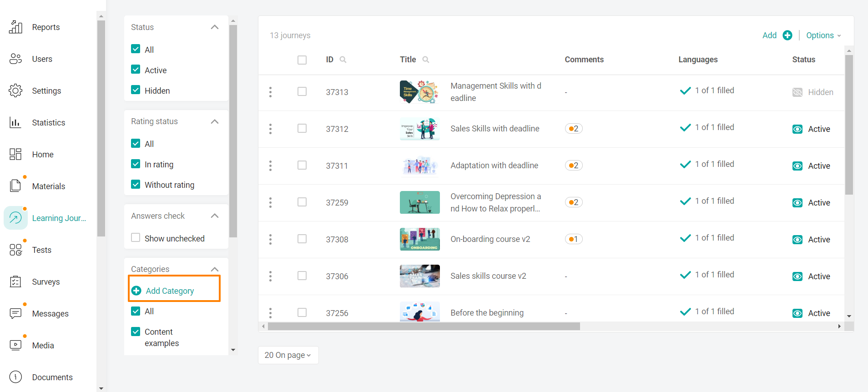Viewport: 868px width, 392px height.
Task: Open Reports from the sidebar icon
Action: 15,27
